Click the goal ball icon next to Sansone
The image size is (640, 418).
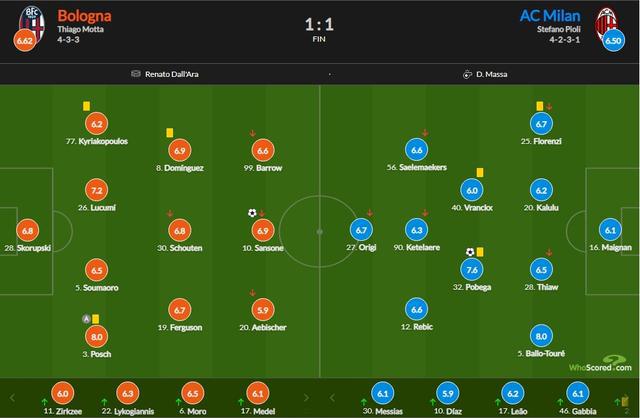[x=252, y=212]
